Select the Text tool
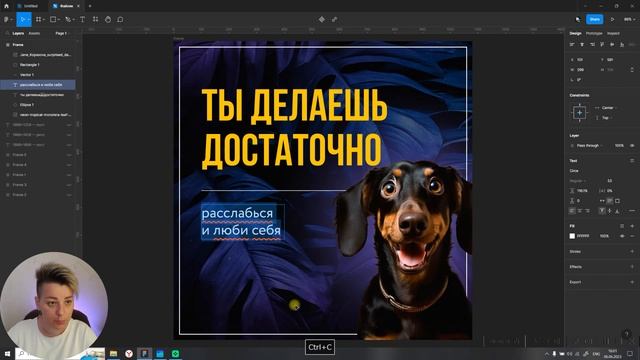This screenshot has height=360, width=640. point(82,19)
